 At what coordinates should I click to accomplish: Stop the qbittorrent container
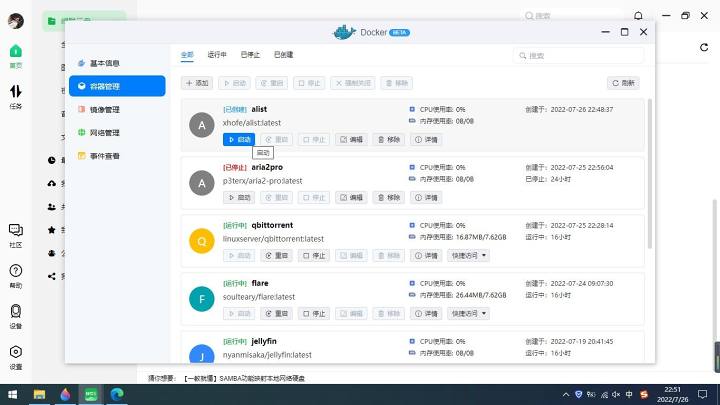314,255
